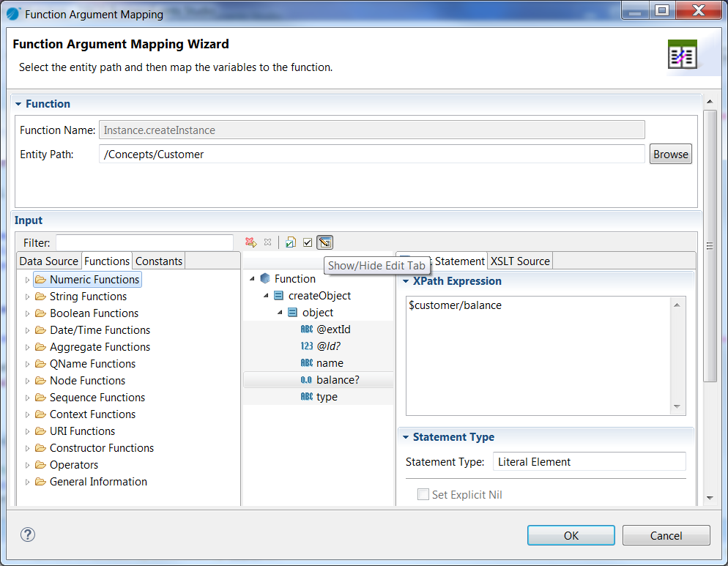Click the help question mark icon
This screenshot has width=728, height=566.
tap(28, 535)
